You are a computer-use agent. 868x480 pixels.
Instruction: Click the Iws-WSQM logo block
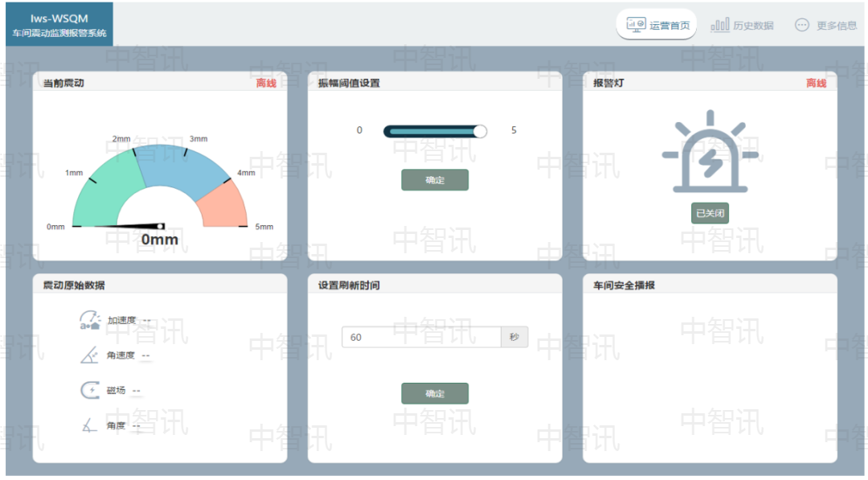pos(59,24)
